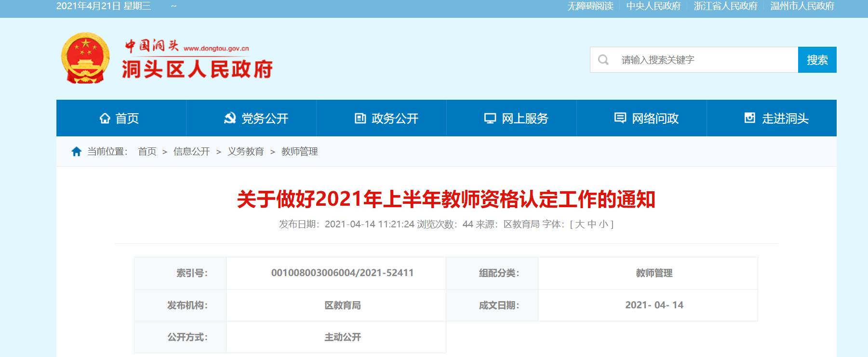This screenshot has width=868, height=357.
Task: Go to 教师管理 in breadcrumb
Action: click(x=300, y=152)
